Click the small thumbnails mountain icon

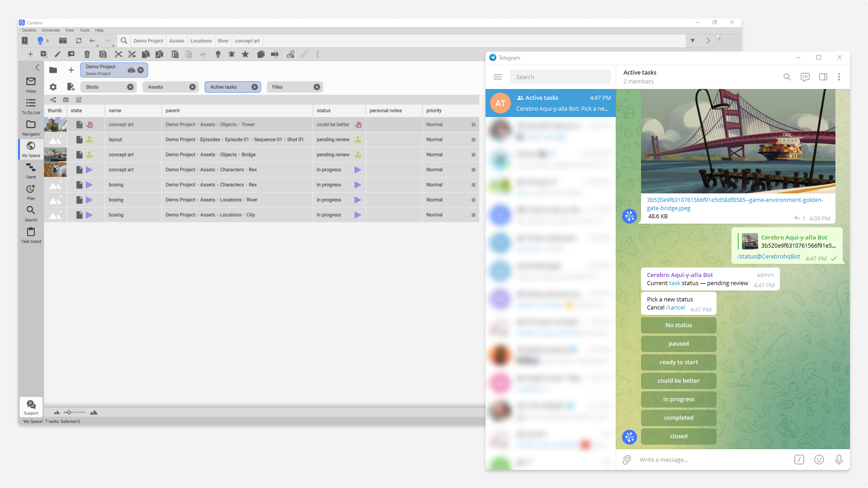pyautogui.click(x=57, y=413)
